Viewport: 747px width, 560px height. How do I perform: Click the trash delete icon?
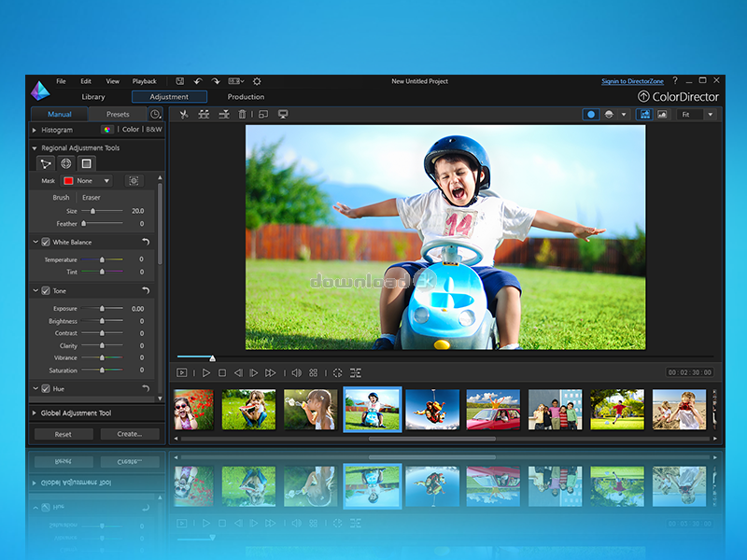[x=243, y=114]
